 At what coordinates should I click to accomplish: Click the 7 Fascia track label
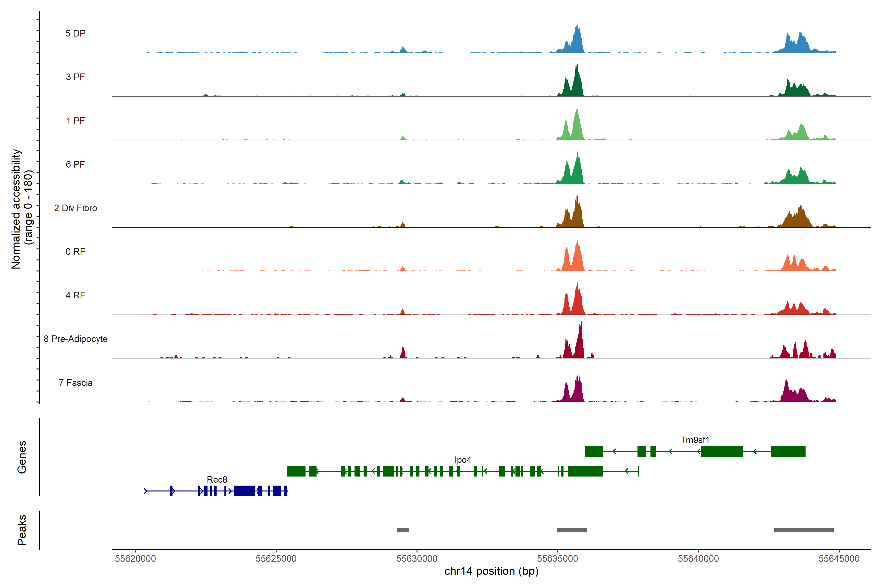click(x=75, y=383)
